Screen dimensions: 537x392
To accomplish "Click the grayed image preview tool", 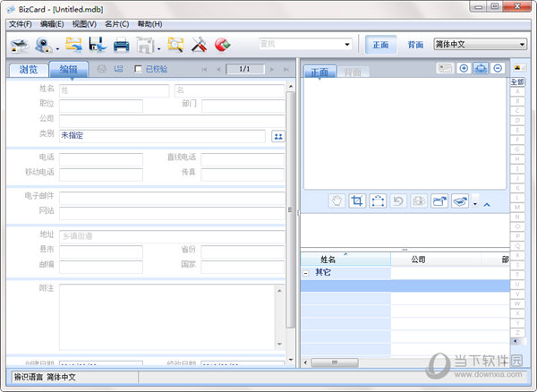I will tap(419, 201).
